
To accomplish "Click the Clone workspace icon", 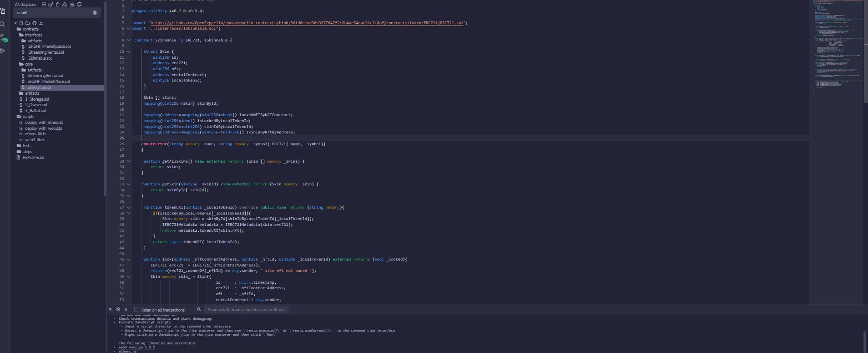I will tap(79, 5).
